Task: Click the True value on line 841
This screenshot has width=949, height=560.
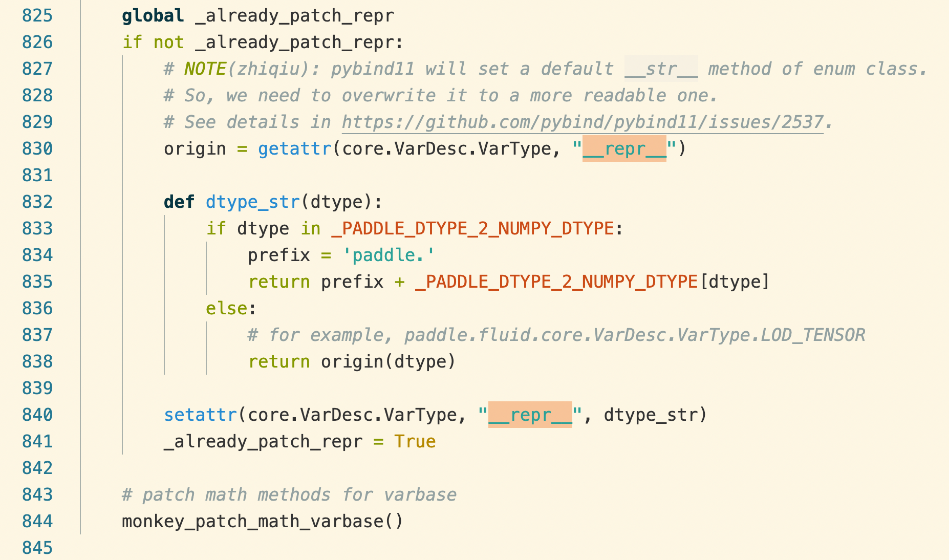Action: coord(414,441)
